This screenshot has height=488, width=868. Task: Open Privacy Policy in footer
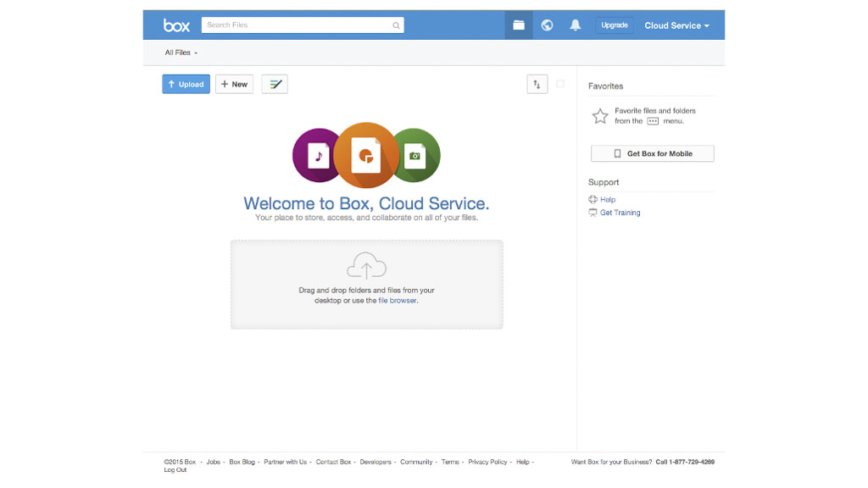(487, 463)
